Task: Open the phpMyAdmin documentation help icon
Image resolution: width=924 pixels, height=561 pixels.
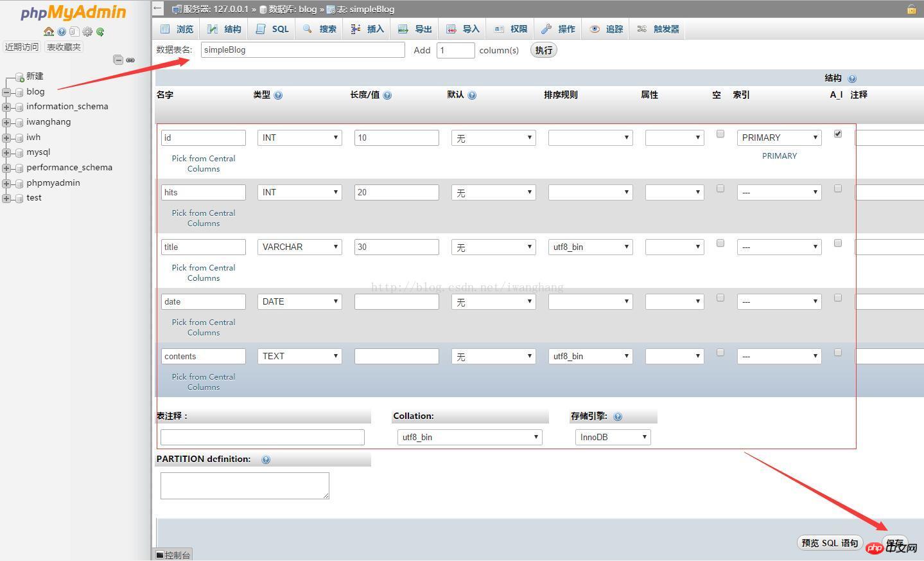Action: tap(62, 31)
